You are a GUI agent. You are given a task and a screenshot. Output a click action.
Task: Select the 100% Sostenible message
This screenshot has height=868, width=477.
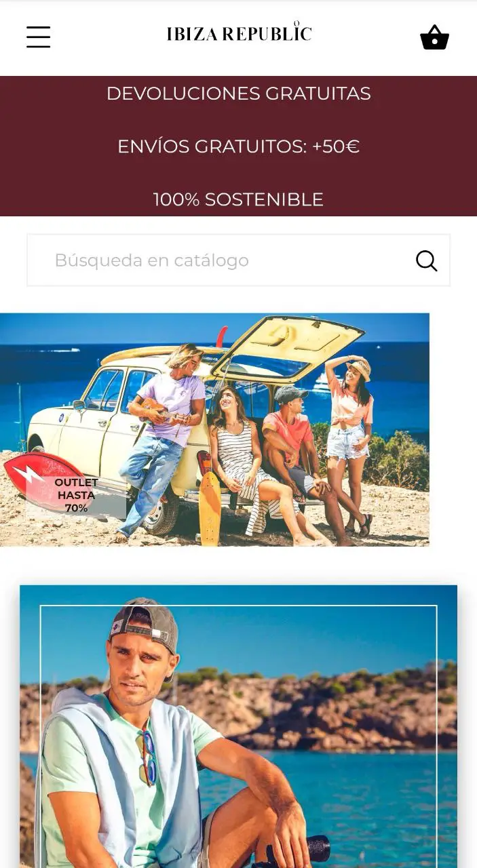point(238,199)
